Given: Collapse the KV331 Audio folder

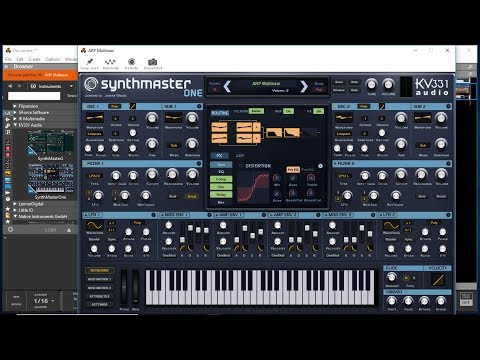Looking at the screenshot, I should pos(15,125).
